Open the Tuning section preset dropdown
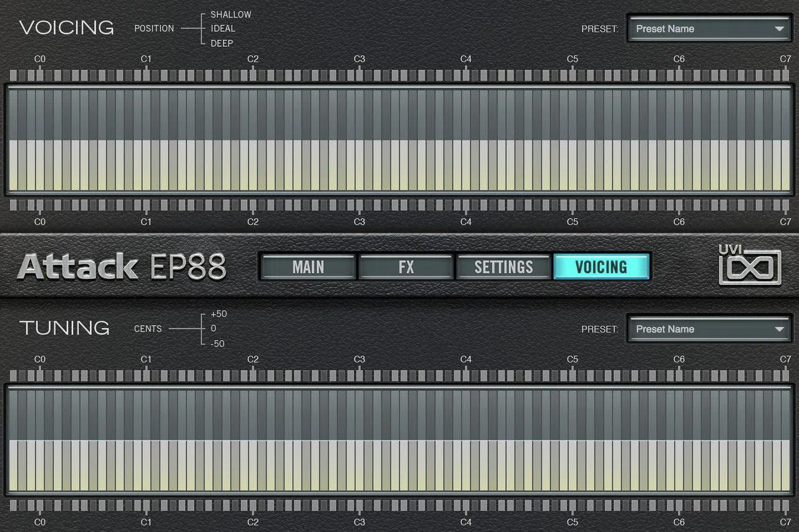 [709, 329]
